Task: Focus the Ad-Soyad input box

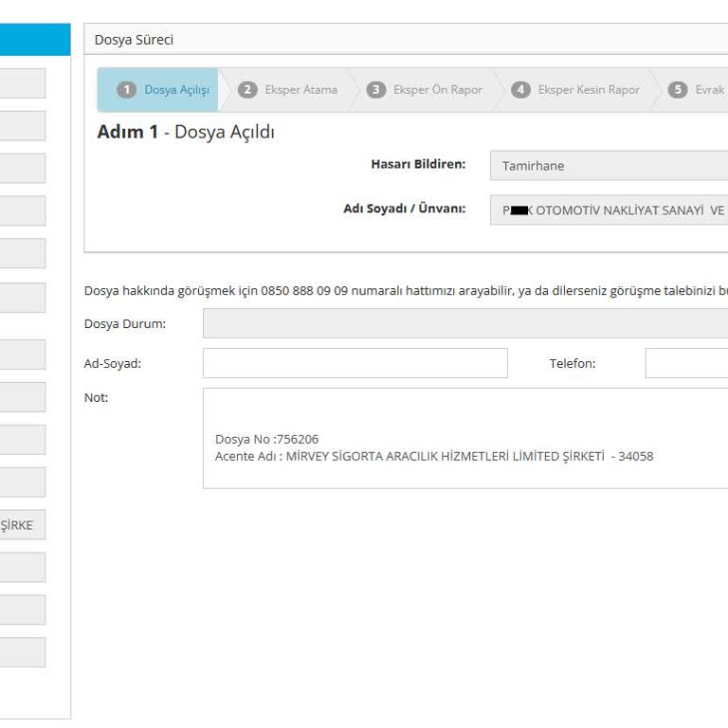Action: tap(355, 363)
